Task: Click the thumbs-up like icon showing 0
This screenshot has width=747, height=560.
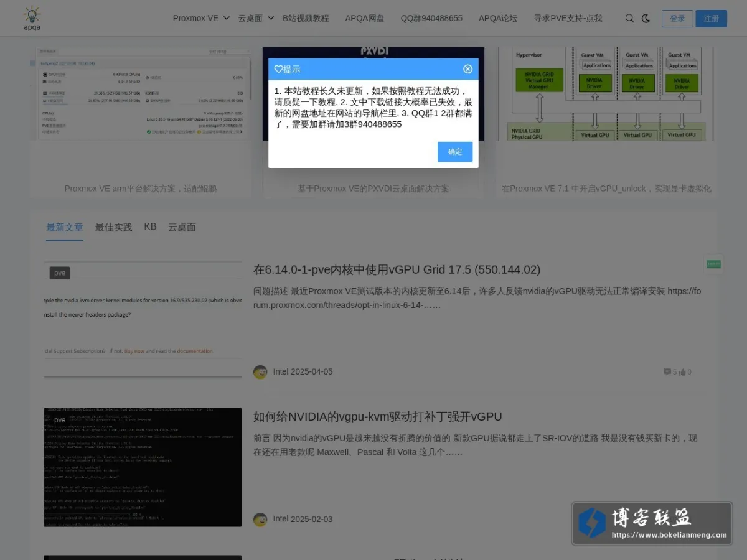Action: 682,372
